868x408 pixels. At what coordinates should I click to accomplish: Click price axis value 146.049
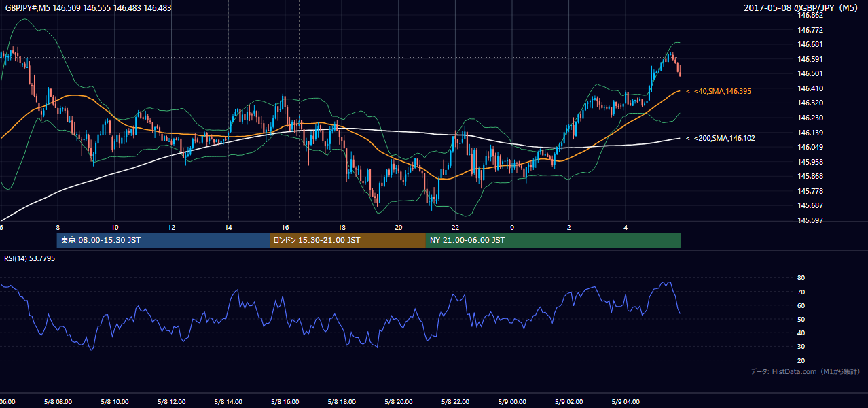[810, 147]
